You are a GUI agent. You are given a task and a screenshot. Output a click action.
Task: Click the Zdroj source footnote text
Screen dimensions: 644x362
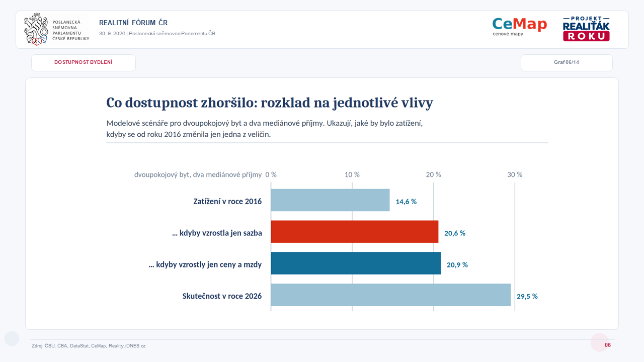(x=89, y=346)
